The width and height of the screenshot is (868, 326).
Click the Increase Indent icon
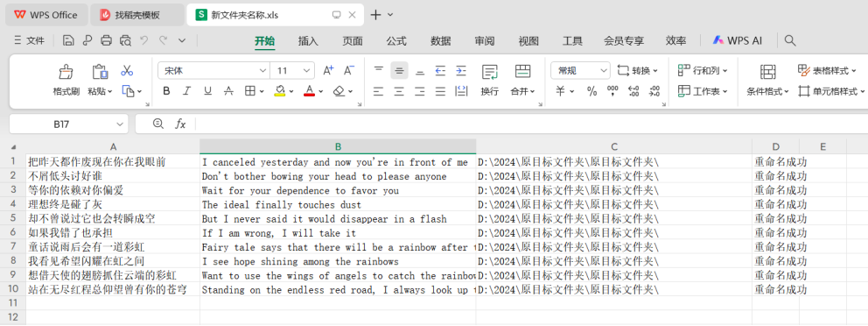click(460, 70)
